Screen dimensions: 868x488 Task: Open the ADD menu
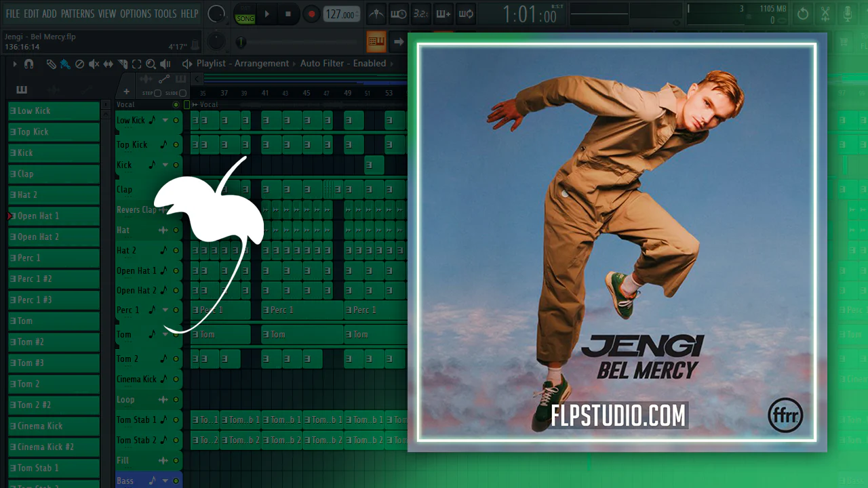pos(50,14)
